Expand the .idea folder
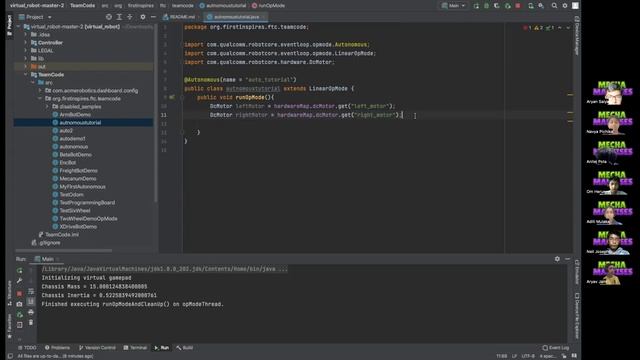 click(x=25, y=35)
